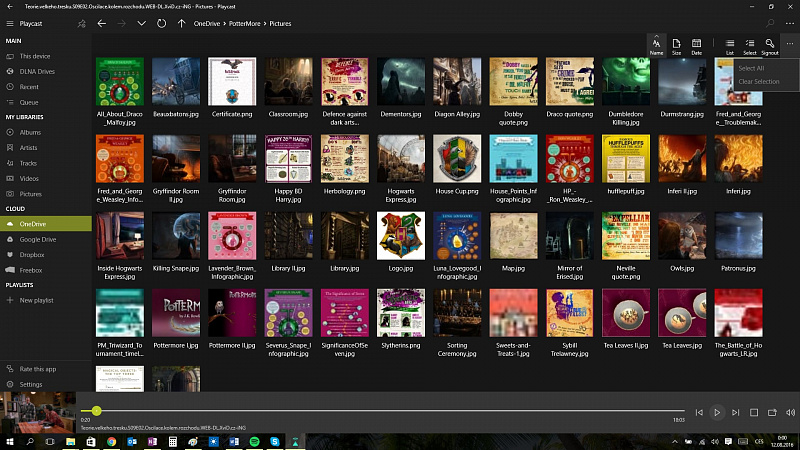Screen dimensions: 800x450
Task: Choose Select All from menu
Action: point(751,68)
